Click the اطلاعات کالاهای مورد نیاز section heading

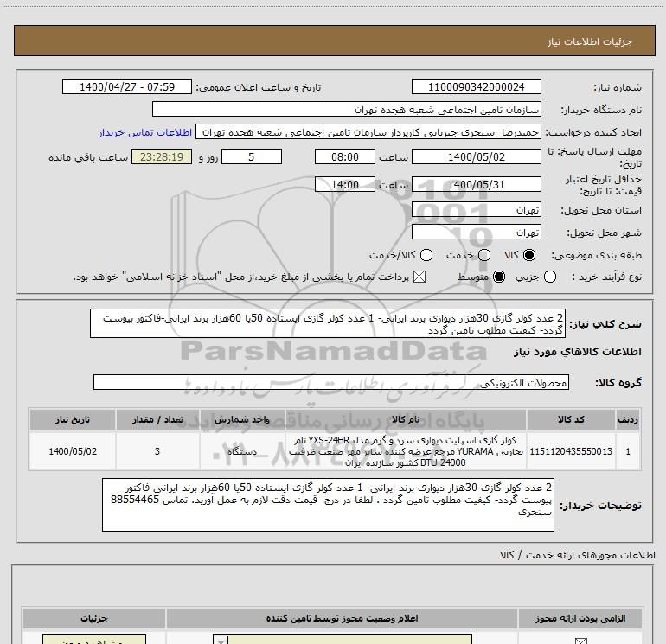577,352
